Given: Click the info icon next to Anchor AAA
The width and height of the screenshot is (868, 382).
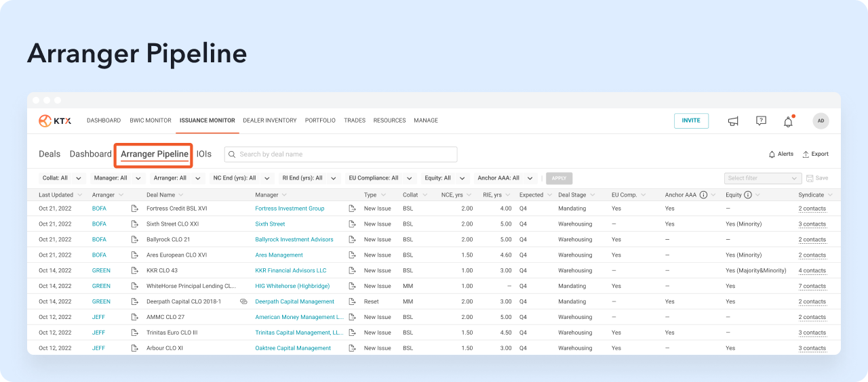Looking at the screenshot, I should [x=703, y=195].
